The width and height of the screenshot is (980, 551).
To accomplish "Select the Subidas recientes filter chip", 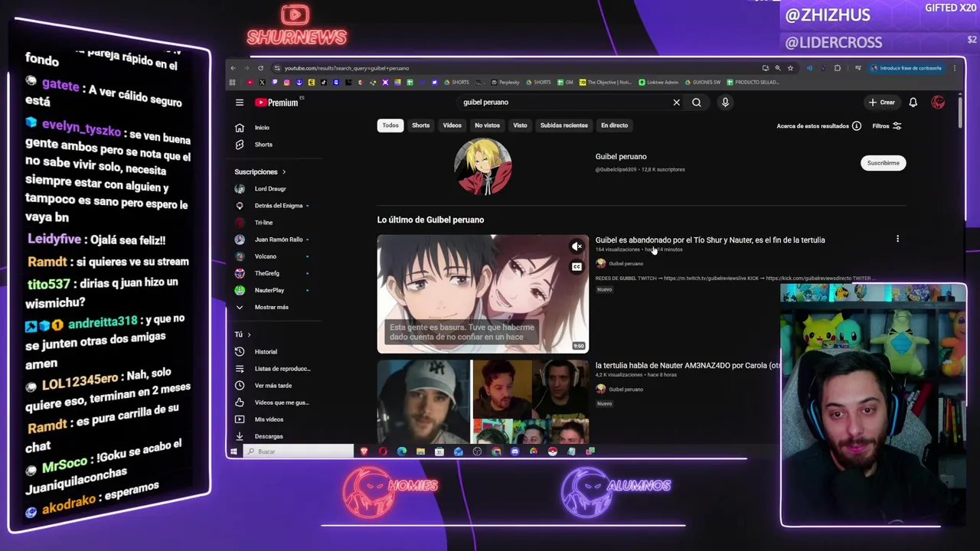I will [564, 126].
